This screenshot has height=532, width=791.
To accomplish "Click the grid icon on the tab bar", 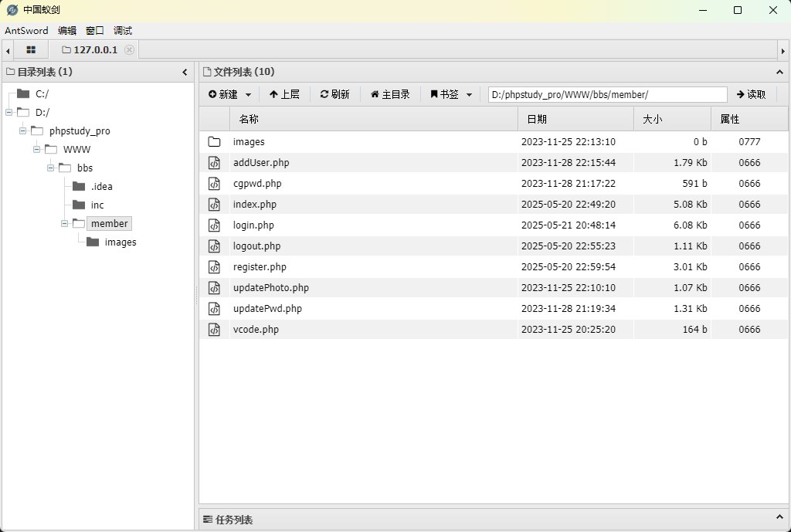I will click(x=30, y=49).
